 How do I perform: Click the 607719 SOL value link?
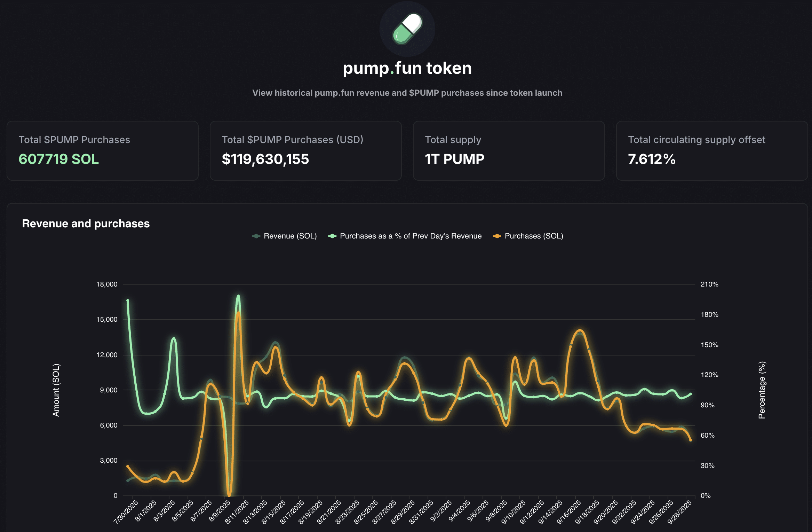tap(58, 159)
